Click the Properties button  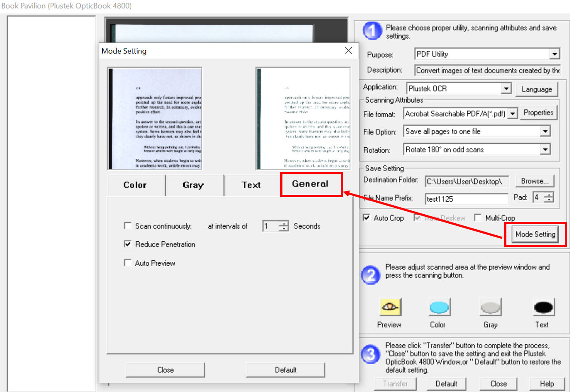click(538, 113)
